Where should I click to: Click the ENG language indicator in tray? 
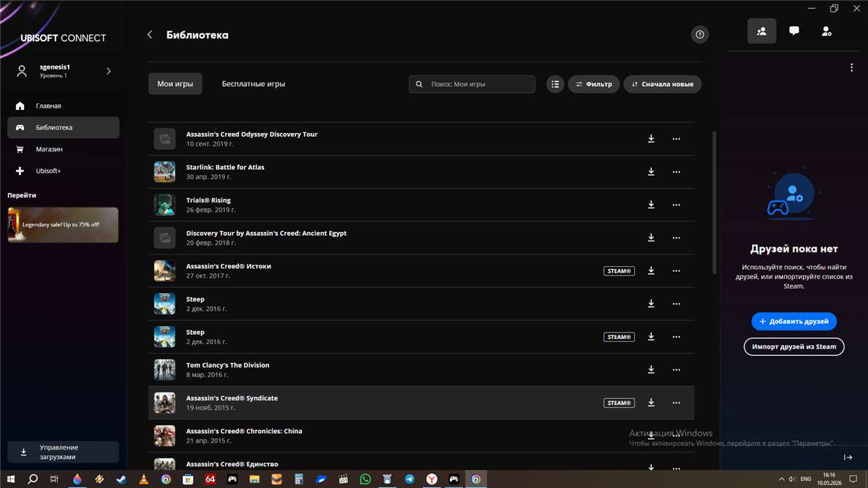[x=806, y=479]
